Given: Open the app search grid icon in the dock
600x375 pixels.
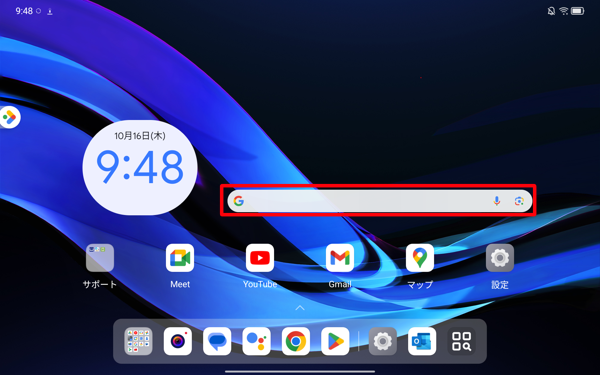Looking at the screenshot, I should (x=461, y=341).
